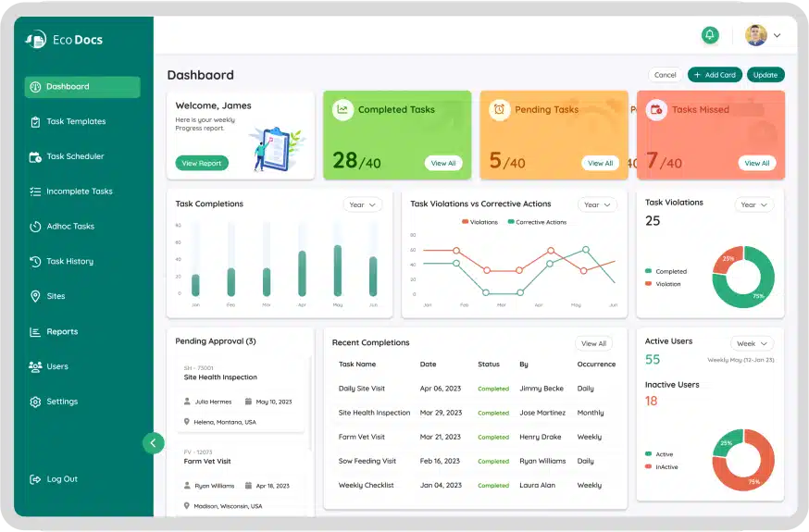Click the Task History clock icon
Screen dimensions: 809x532
coord(35,262)
